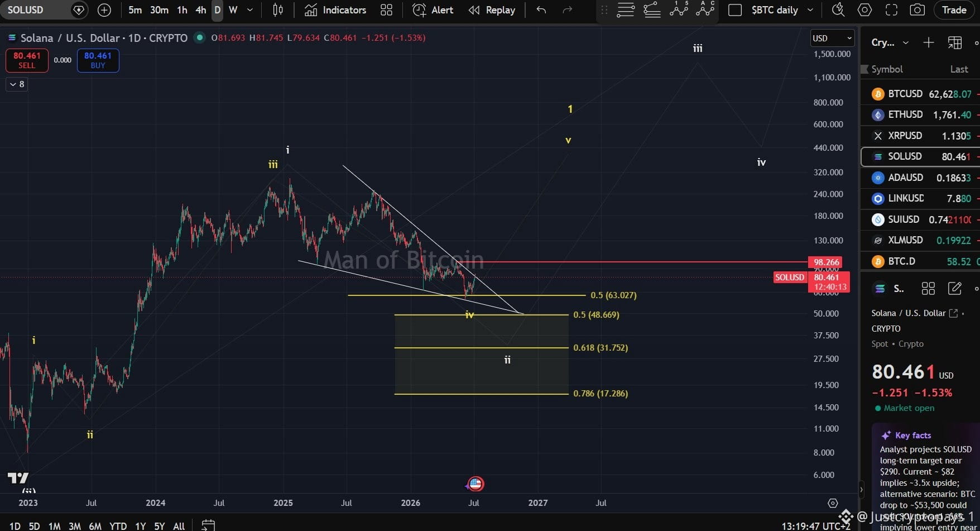Image resolution: width=980 pixels, height=531 pixels.
Task: Click the Trade button
Action: click(954, 10)
